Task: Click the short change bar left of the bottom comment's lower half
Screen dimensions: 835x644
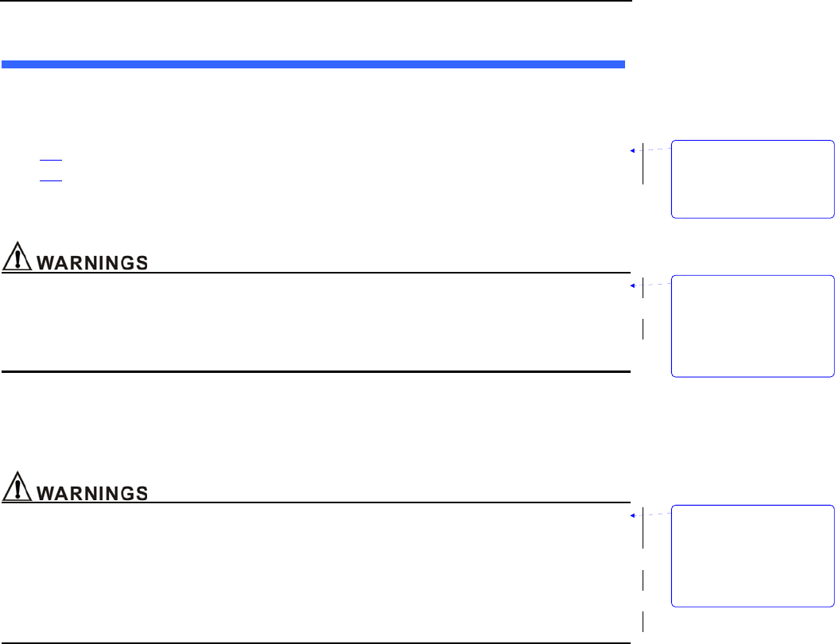Action: (643, 580)
